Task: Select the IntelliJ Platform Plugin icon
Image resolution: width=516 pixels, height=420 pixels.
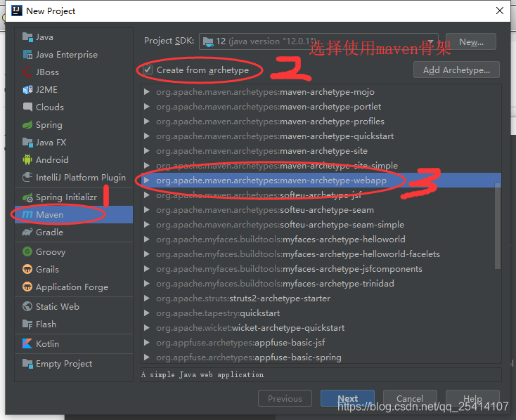Action: [x=27, y=177]
